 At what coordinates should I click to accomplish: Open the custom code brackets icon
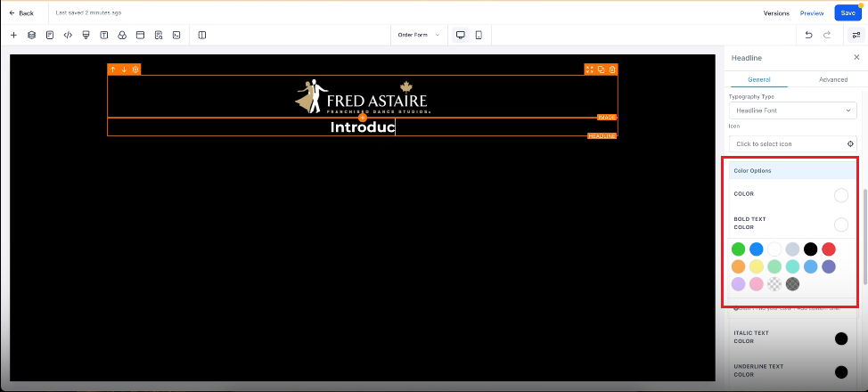point(68,35)
